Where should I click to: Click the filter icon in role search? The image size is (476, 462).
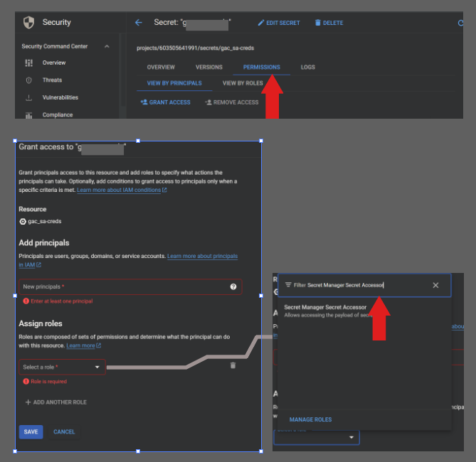click(x=288, y=285)
